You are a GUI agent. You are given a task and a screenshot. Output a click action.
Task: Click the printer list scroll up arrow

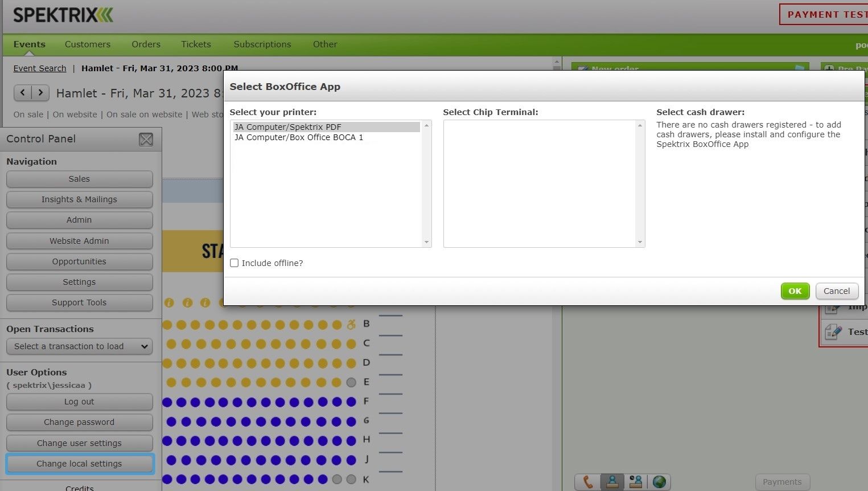click(x=426, y=125)
